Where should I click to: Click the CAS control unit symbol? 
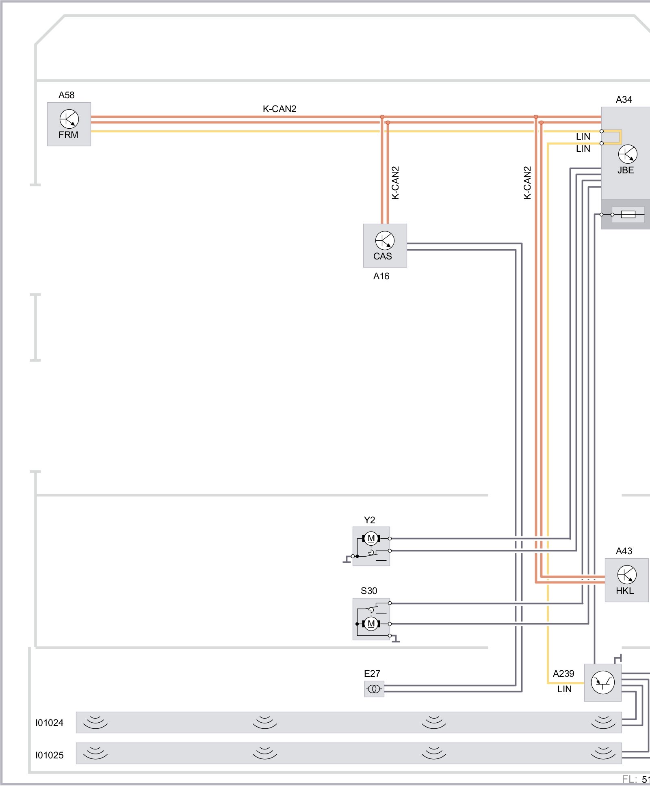point(384,241)
